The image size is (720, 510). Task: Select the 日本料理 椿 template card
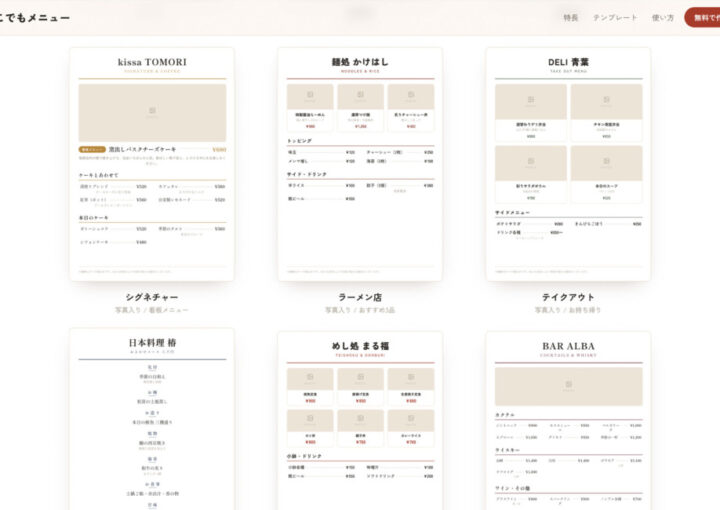pos(152,419)
